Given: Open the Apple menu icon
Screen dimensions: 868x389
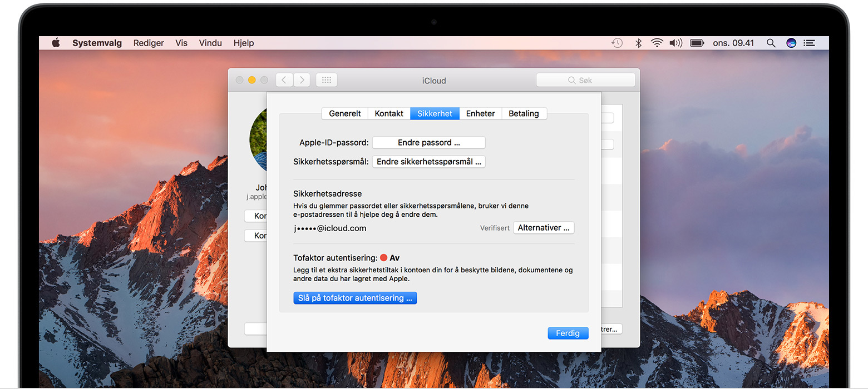Looking at the screenshot, I should pos(56,43).
